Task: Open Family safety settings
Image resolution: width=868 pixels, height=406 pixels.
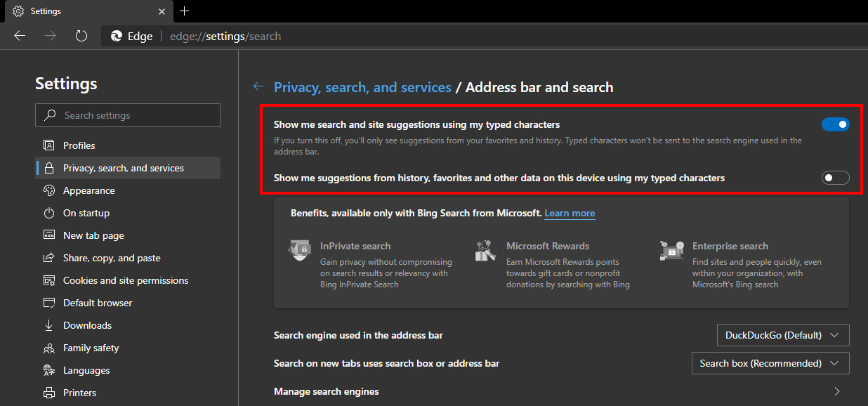Action: pos(128,348)
